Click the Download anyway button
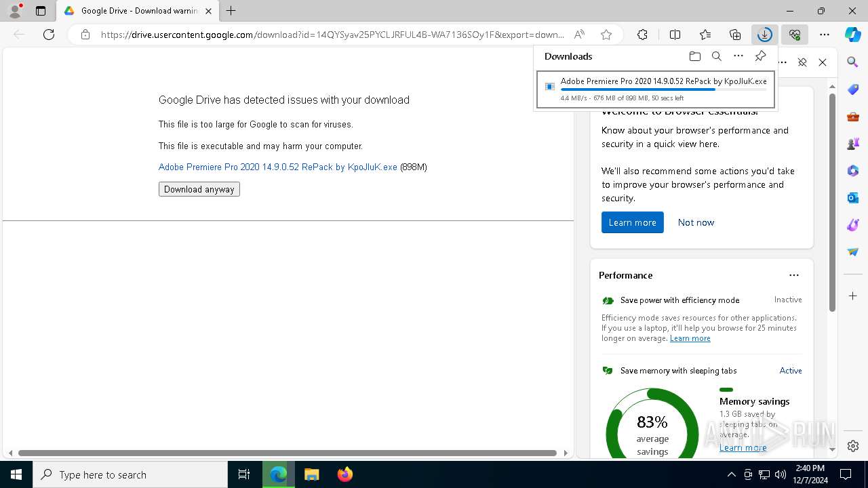 point(199,189)
